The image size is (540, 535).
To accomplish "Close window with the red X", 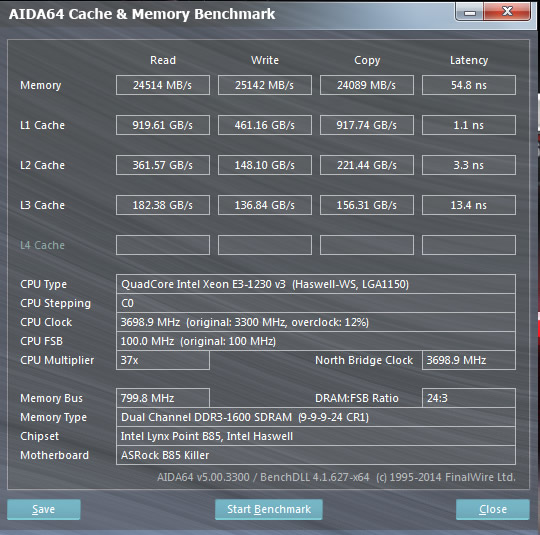I will [x=507, y=12].
